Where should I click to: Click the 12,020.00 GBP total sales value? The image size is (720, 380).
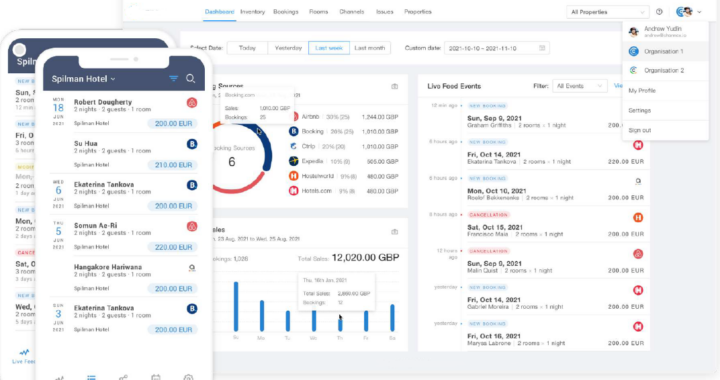coord(365,257)
